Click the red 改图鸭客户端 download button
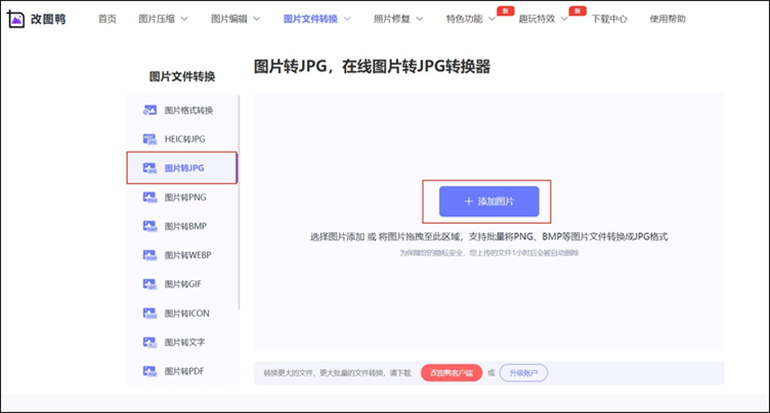 click(x=451, y=373)
